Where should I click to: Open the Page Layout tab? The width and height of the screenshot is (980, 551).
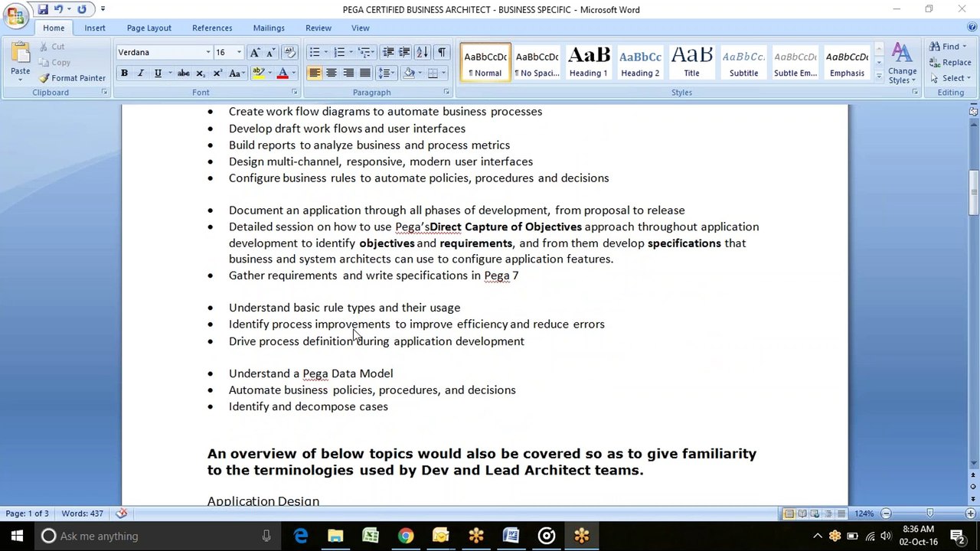(149, 28)
